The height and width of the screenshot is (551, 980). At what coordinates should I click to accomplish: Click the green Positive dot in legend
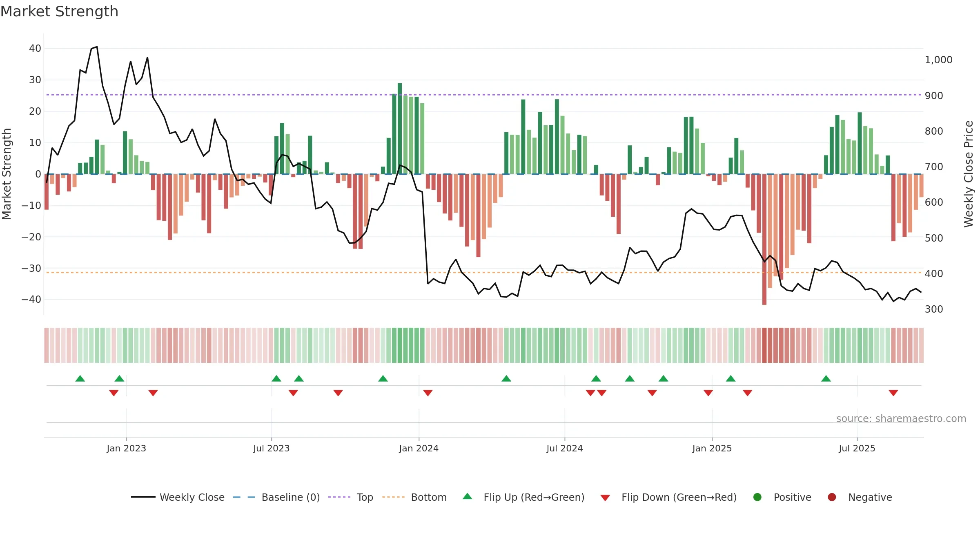757,497
